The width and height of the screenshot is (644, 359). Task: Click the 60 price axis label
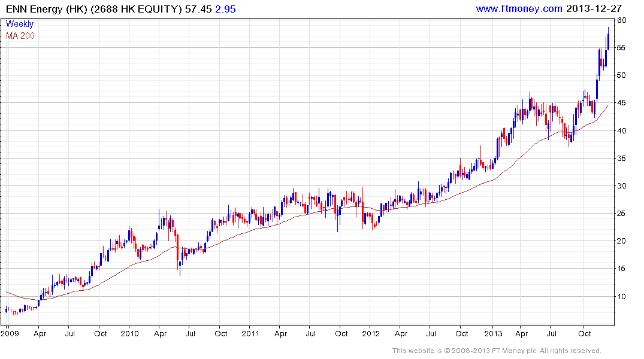click(x=621, y=20)
